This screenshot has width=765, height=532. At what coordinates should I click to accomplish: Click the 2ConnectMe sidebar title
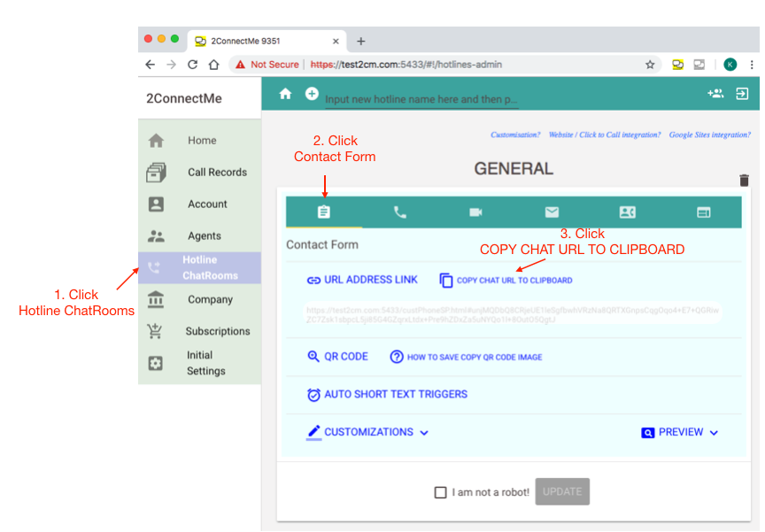[x=184, y=98]
